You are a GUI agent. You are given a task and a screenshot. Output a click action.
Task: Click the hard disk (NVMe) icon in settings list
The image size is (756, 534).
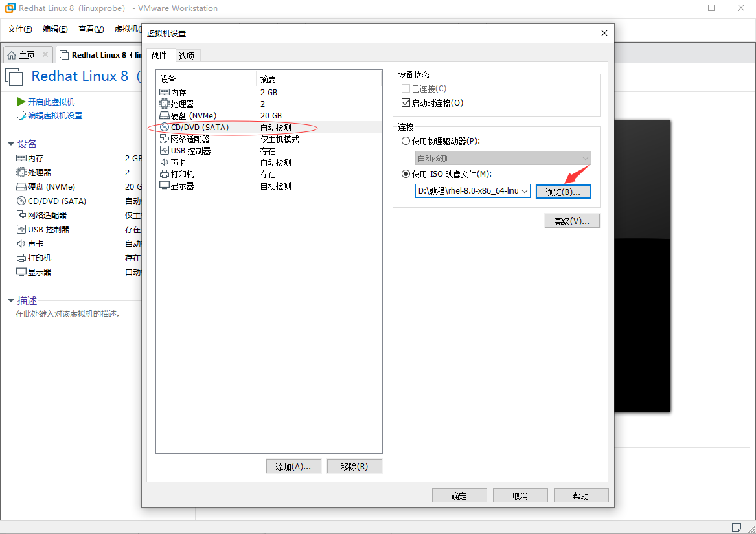pyautogui.click(x=165, y=116)
